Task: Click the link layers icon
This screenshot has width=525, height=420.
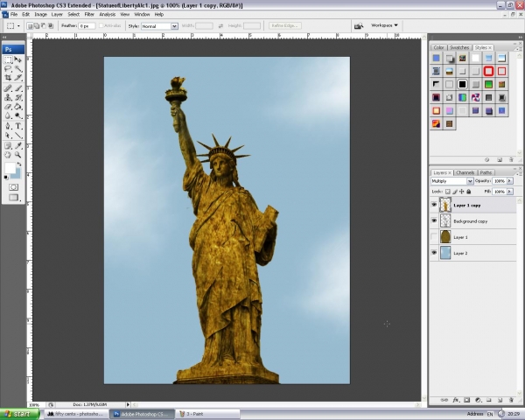Action: tap(444, 400)
